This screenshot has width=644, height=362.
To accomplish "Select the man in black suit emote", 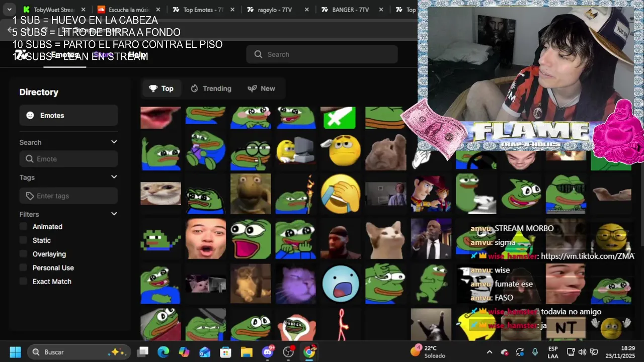I will coord(431,239).
